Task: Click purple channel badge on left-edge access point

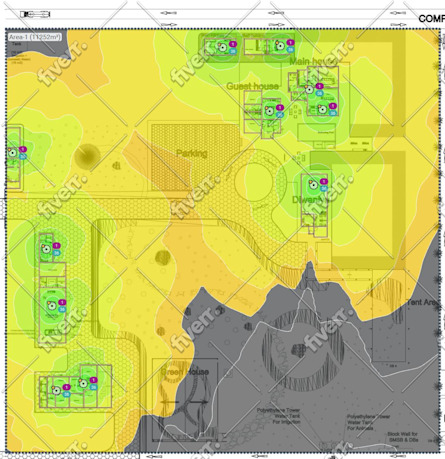Action: [x=23, y=149]
